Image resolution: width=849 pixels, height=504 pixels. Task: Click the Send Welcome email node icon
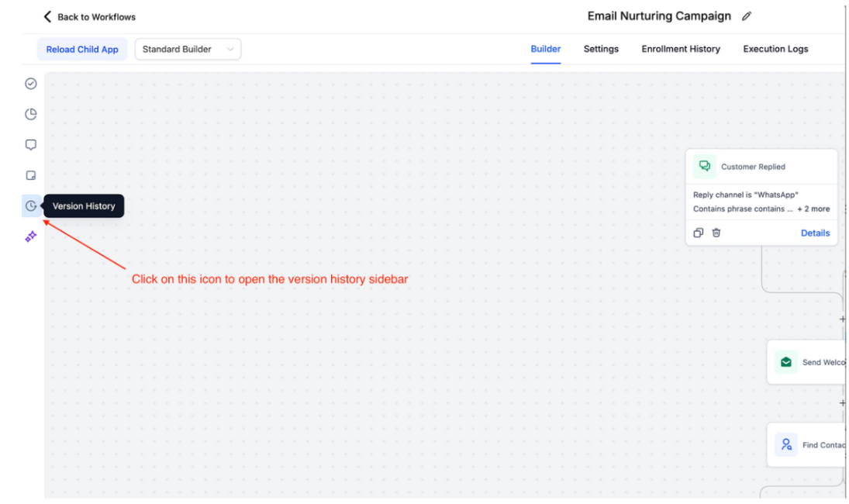click(785, 362)
